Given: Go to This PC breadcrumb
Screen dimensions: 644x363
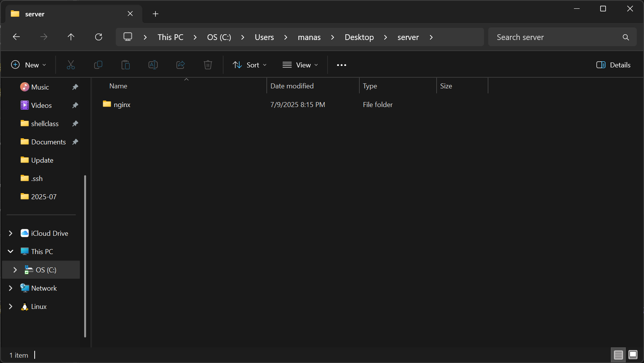Looking at the screenshot, I should click(170, 37).
